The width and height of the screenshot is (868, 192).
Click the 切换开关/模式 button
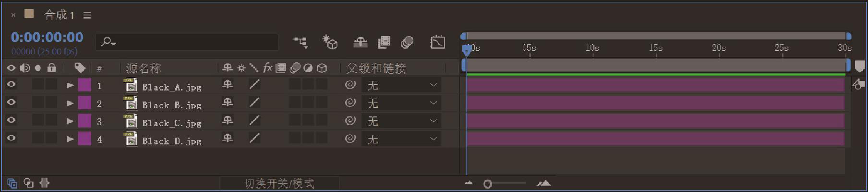click(x=279, y=183)
